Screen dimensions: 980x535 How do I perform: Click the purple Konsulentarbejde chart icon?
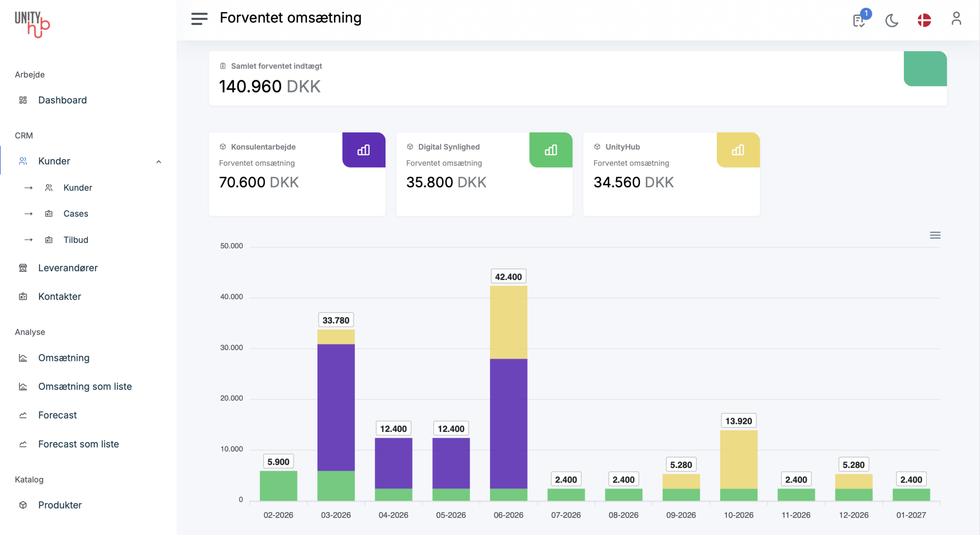[363, 150]
